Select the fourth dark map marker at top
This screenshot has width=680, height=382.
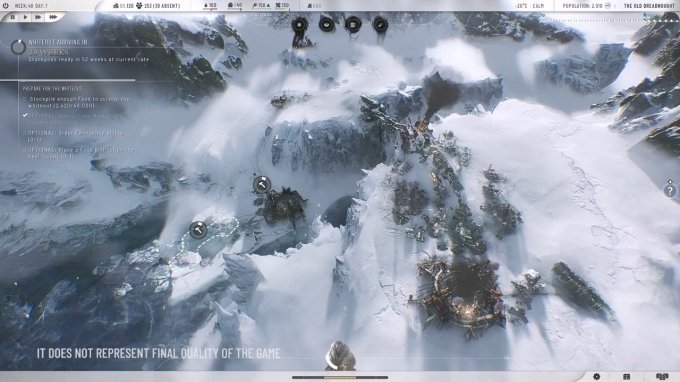[x=380, y=25]
